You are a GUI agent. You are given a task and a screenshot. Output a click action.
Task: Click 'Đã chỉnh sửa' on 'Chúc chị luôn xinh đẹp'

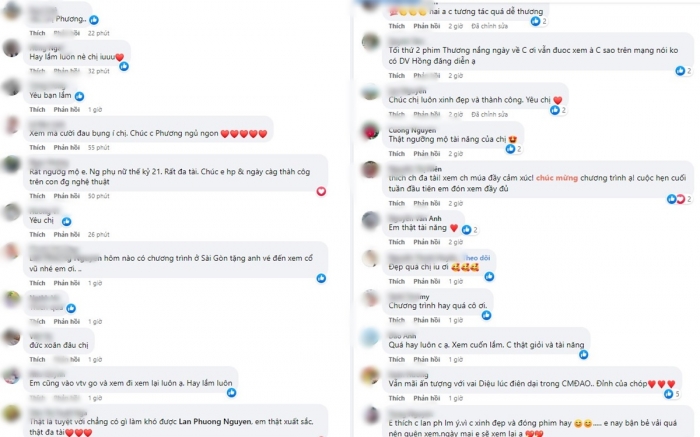(x=489, y=114)
